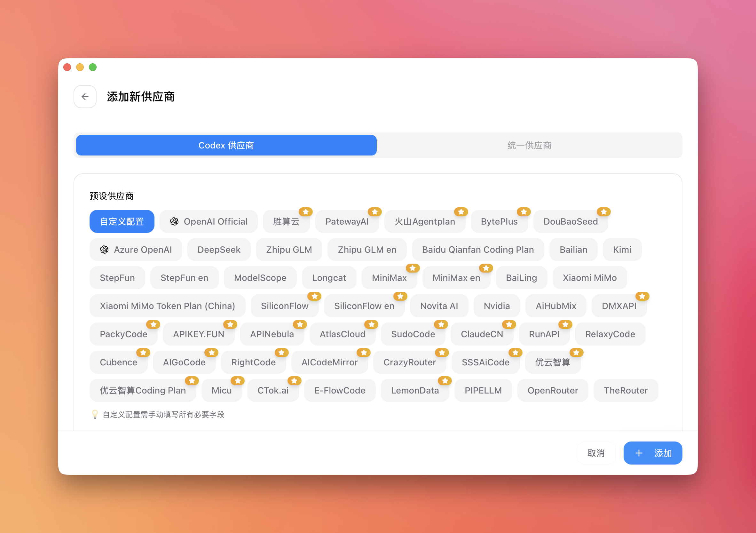Image resolution: width=756 pixels, height=533 pixels.
Task: Click the star badge on APIKEY.FUN
Action: point(230,324)
